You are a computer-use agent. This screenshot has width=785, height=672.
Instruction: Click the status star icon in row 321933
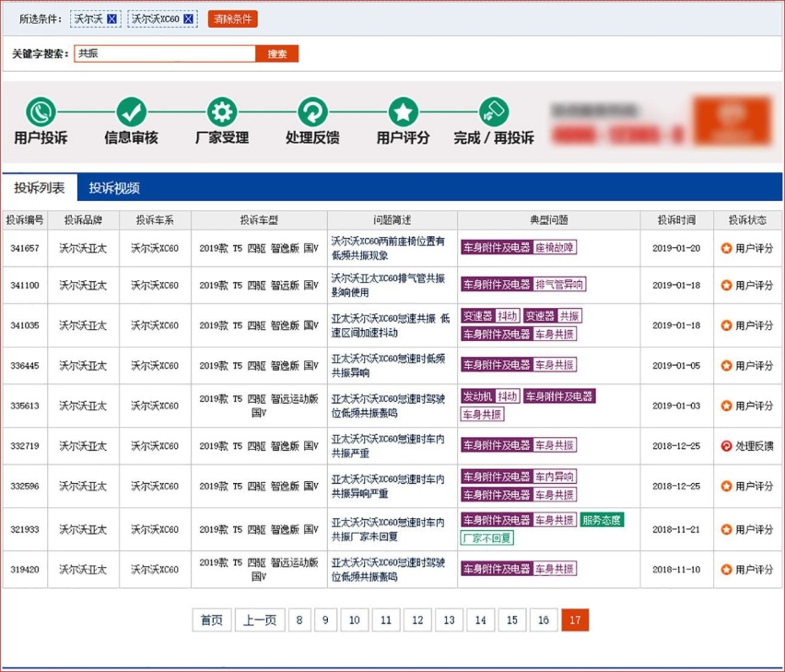[x=726, y=529]
